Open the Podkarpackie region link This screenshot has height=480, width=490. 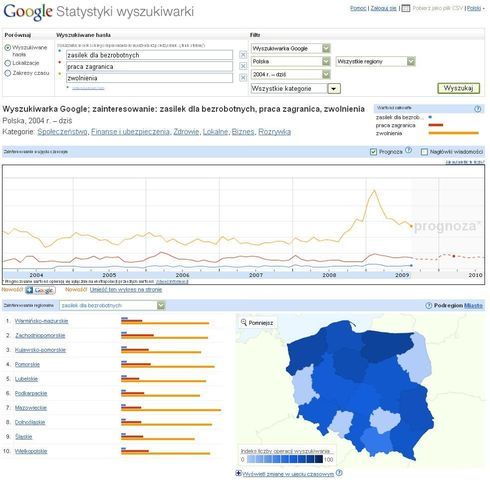point(31,393)
